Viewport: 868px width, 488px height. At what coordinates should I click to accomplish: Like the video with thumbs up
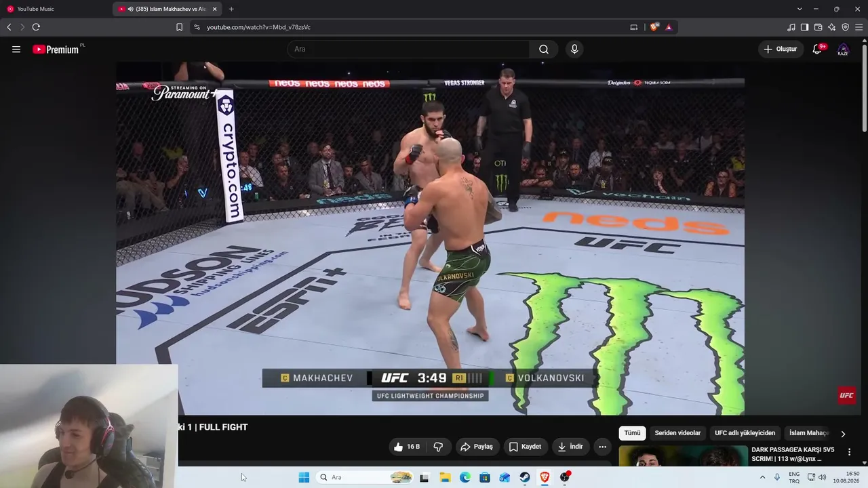coord(407,447)
